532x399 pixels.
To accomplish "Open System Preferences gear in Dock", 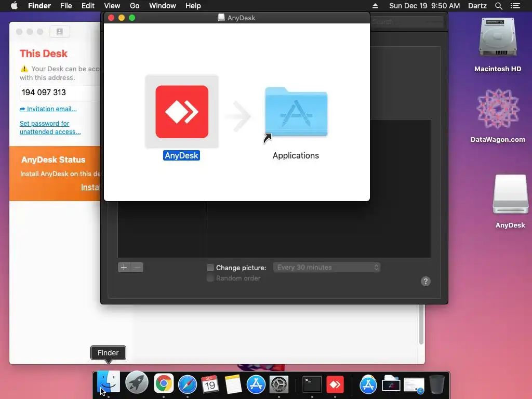I will 279,384.
